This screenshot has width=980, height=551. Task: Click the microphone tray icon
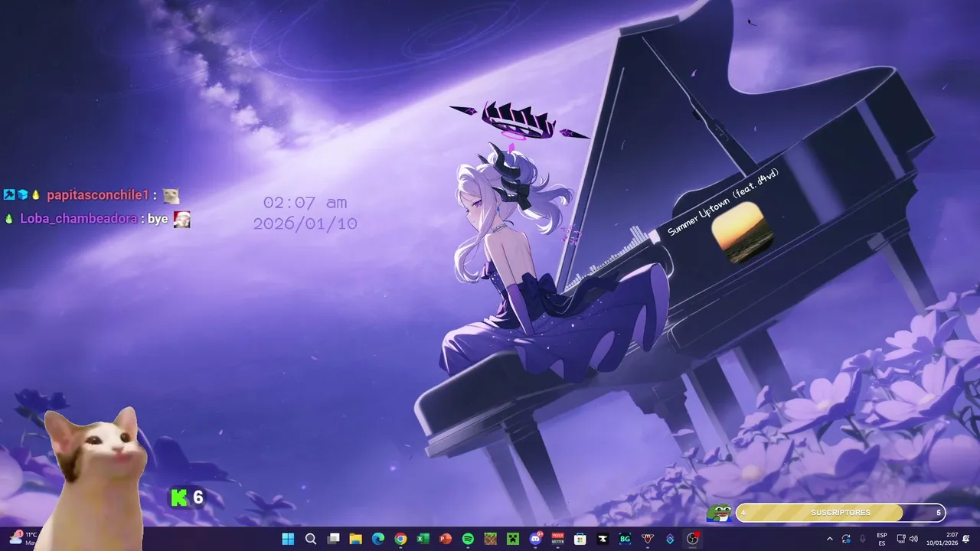(x=863, y=539)
